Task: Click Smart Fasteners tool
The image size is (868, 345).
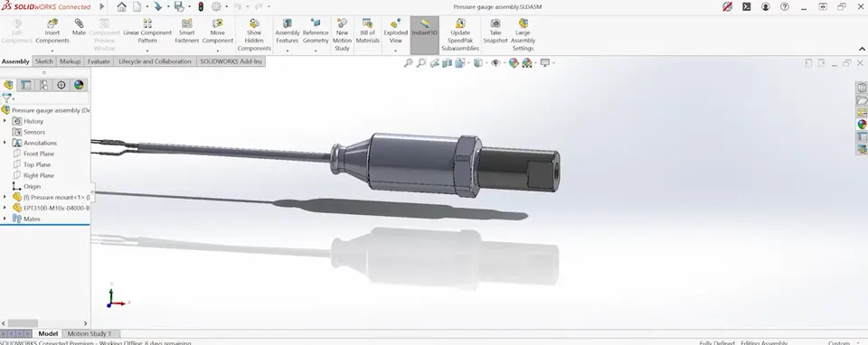Action: [x=187, y=31]
